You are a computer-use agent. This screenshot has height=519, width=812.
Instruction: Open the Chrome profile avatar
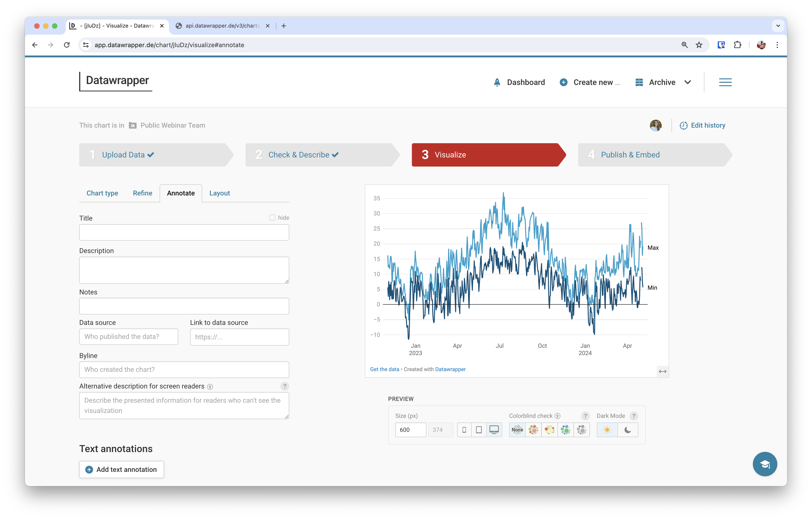(761, 45)
